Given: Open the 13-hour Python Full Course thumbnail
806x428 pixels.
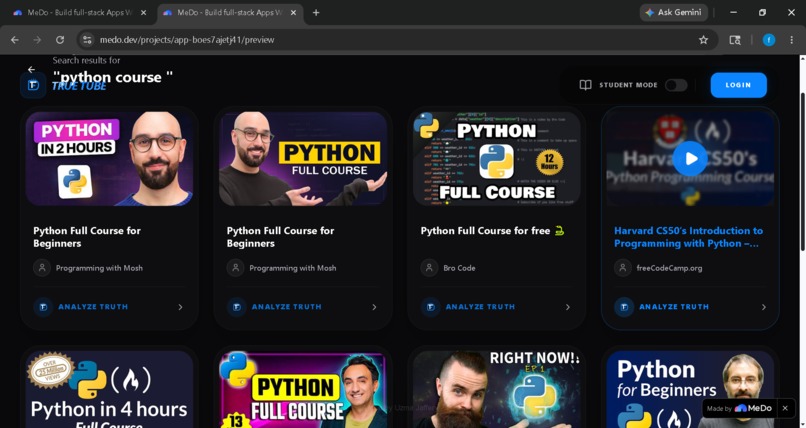Looking at the screenshot, I should 303,389.
